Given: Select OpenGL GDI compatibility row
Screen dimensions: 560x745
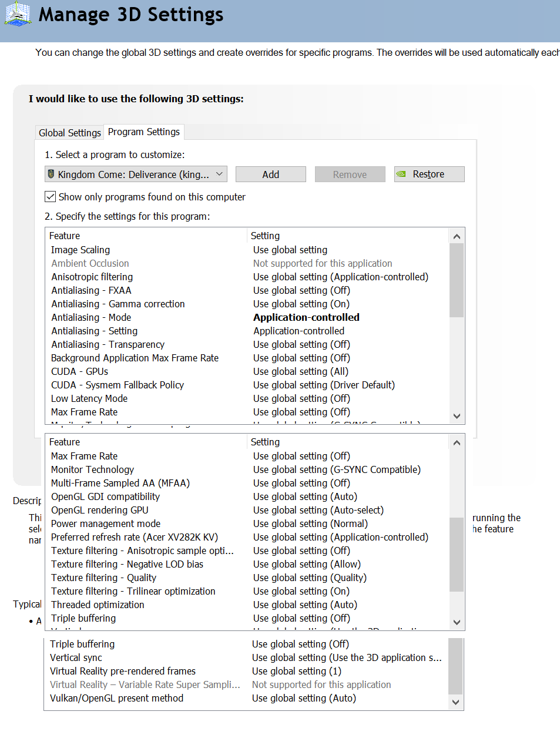Looking at the screenshot, I should pyautogui.click(x=247, y=496).
